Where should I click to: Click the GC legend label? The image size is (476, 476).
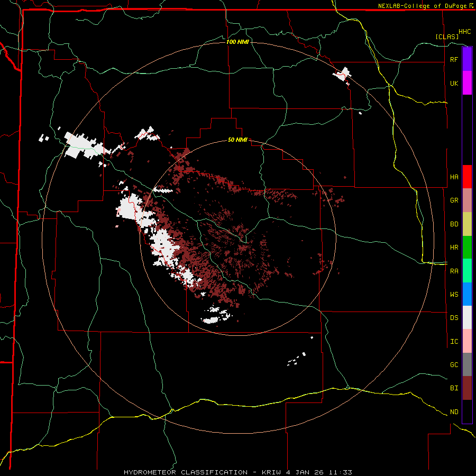click(x=454, y=365)
